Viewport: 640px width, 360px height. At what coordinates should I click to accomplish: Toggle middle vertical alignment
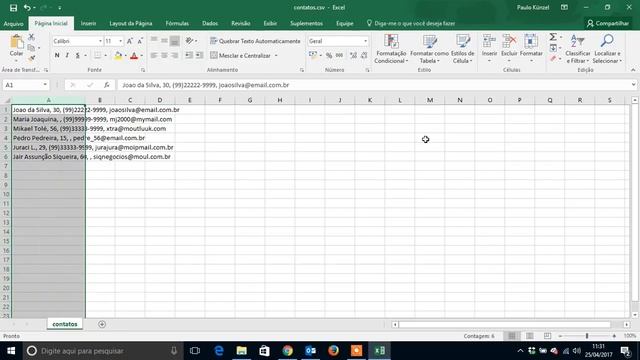(164, 40)
